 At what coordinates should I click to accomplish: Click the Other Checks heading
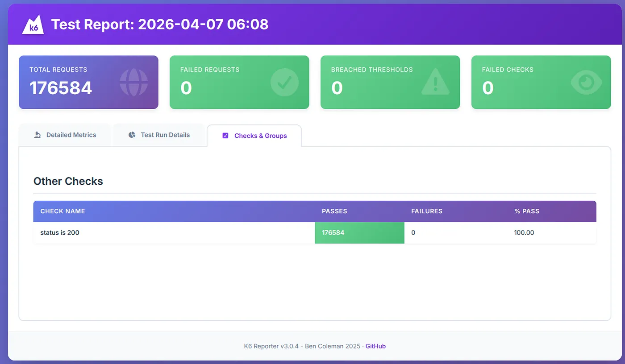coord(68,181)
